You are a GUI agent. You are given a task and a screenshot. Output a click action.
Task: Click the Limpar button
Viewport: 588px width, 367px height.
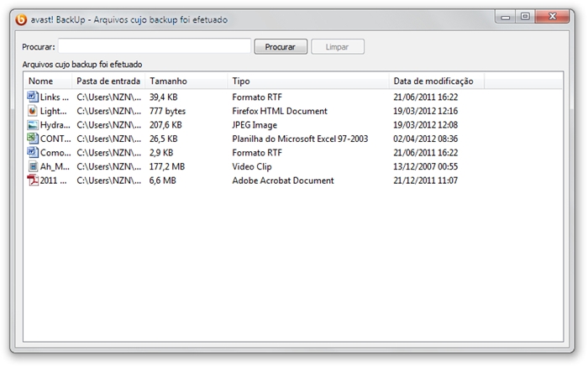point(338,47)
